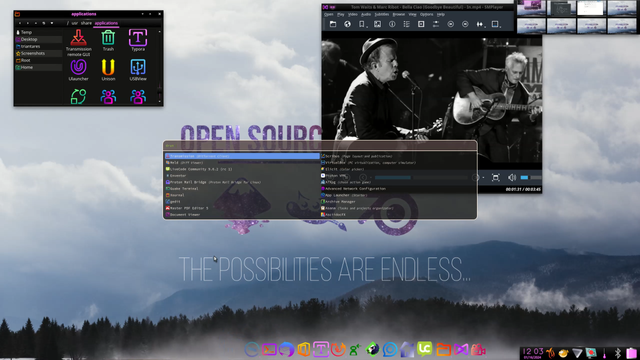
Task: Switch to the first workspace thumbnail
Action: pos(531,8)
